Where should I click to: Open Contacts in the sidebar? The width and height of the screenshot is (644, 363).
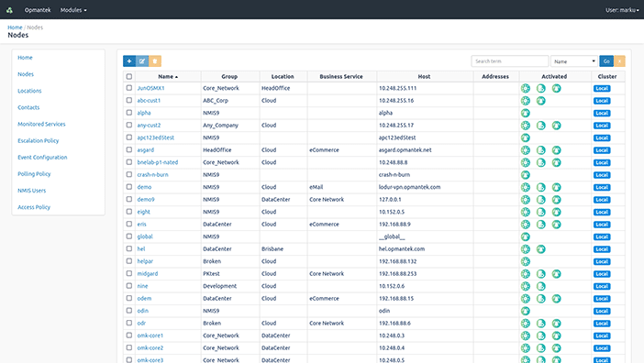pyautogui.click(x=28, y=107)
